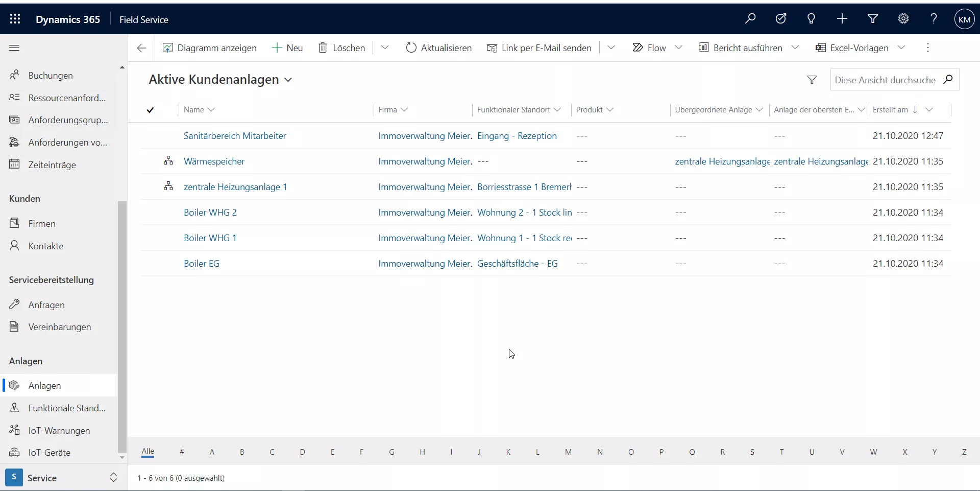This screenshot has width=980, height=491.
Task: Expand the Excel-Vorlagen dropdown arrow
Action: coord(901,48)
